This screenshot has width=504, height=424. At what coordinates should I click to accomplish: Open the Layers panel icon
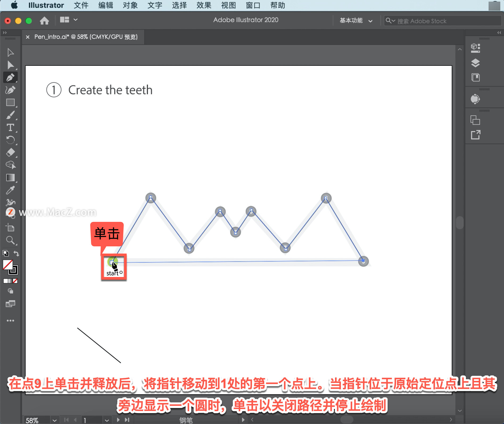[475, 63]
